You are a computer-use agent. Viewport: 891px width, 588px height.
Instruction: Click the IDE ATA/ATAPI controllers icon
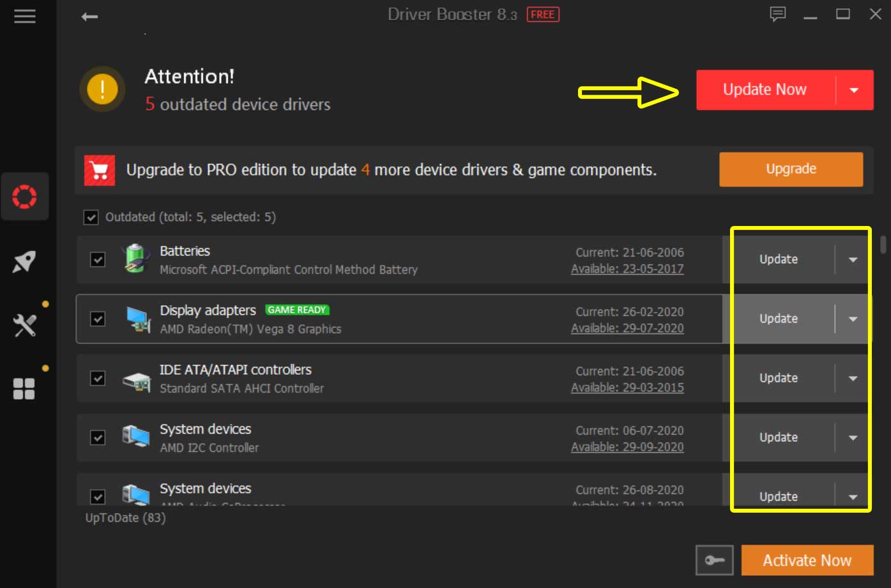(136, 381)
